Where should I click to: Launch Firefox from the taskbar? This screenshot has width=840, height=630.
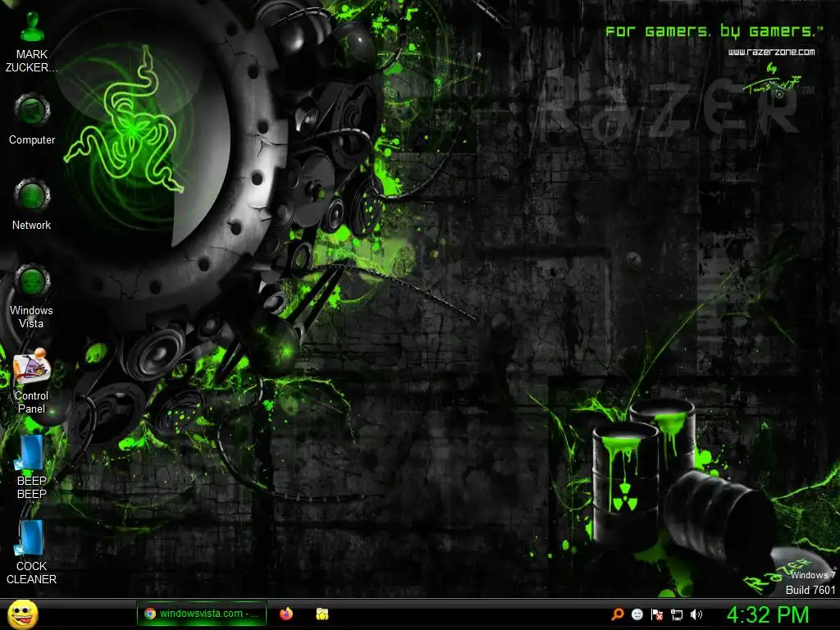click(x=286, y=614)
